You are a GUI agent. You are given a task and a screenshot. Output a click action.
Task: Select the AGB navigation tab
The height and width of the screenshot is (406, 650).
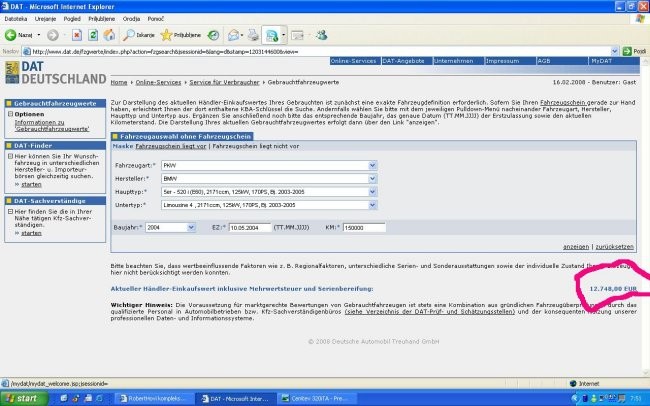(x=562, y=61)
